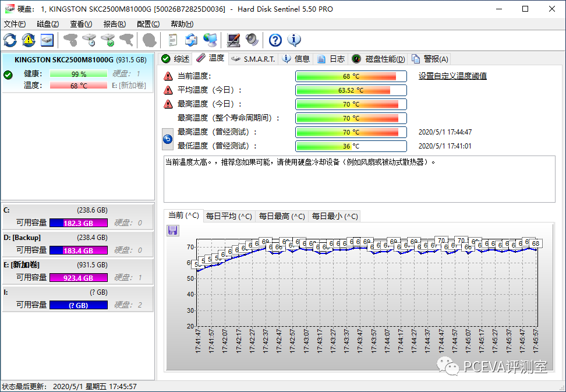
Task: Switch to the 综述 tab
Action: click(x=175, y=59)
